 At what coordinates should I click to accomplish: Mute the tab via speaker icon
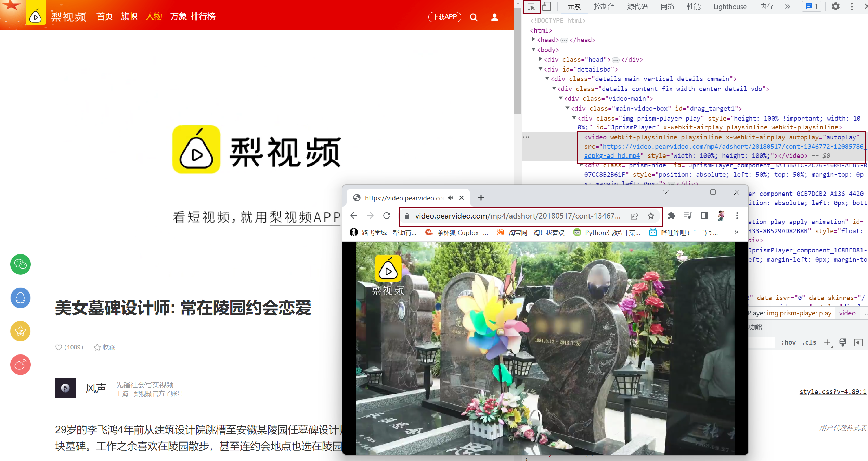coord(451,198)
